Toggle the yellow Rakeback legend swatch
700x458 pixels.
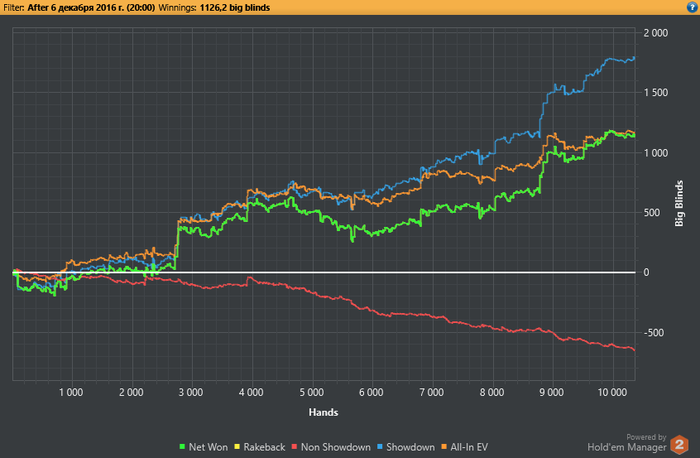pos(237,447)
